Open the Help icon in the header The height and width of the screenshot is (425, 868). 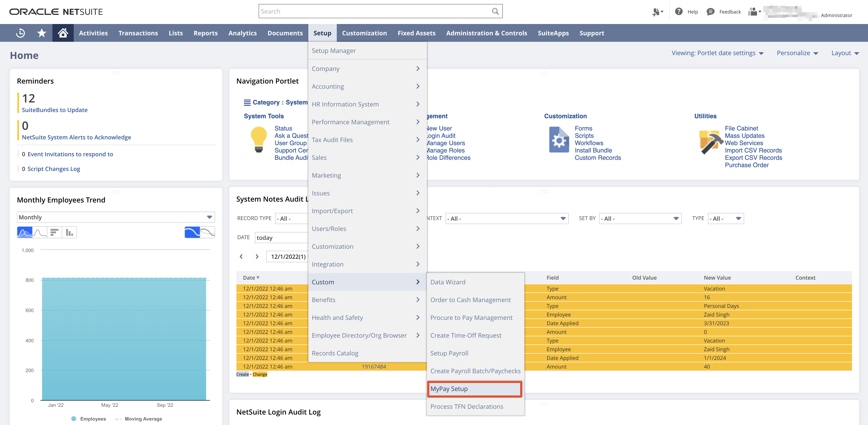(x=679, y=12)
